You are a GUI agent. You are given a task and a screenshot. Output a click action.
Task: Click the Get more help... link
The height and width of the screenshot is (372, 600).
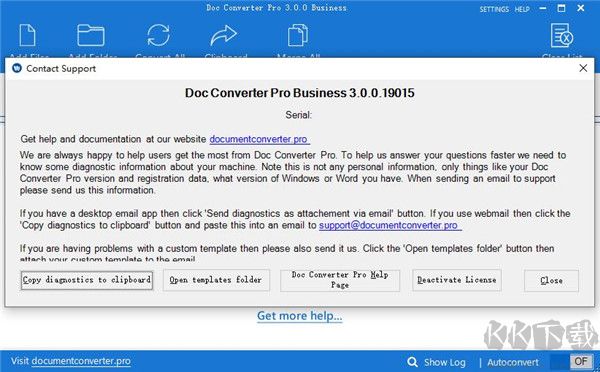(300, 316)
